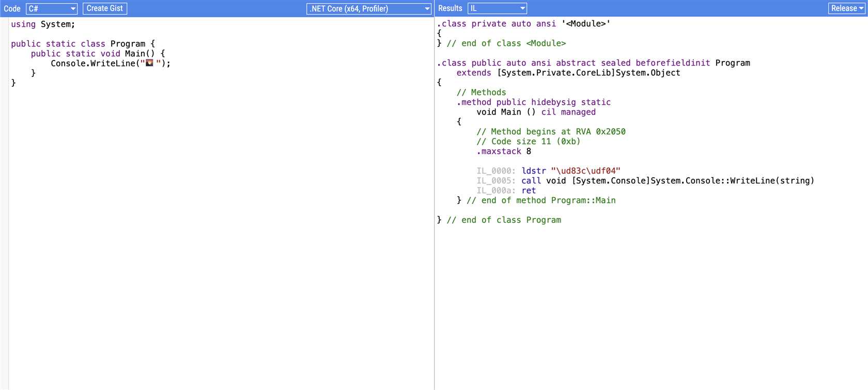Click the IL_0005 call WriteLine instruction
The height and width of the screenshot is (390, 868).
[668, 181]
